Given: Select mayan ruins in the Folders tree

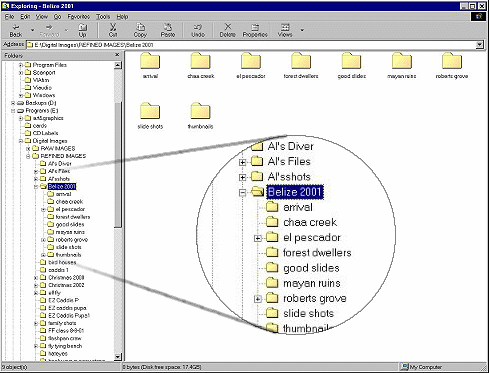Looking at the screenshot, I should click(70, 232).
